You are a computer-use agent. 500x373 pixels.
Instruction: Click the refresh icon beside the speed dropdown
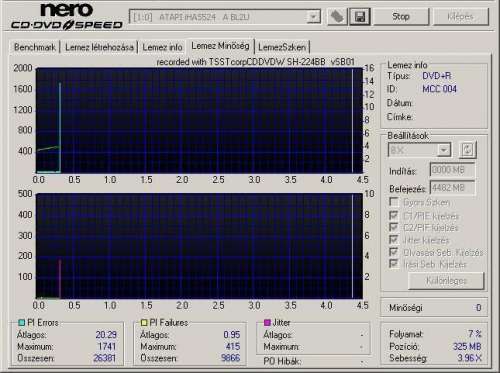[x=467, y=150]
